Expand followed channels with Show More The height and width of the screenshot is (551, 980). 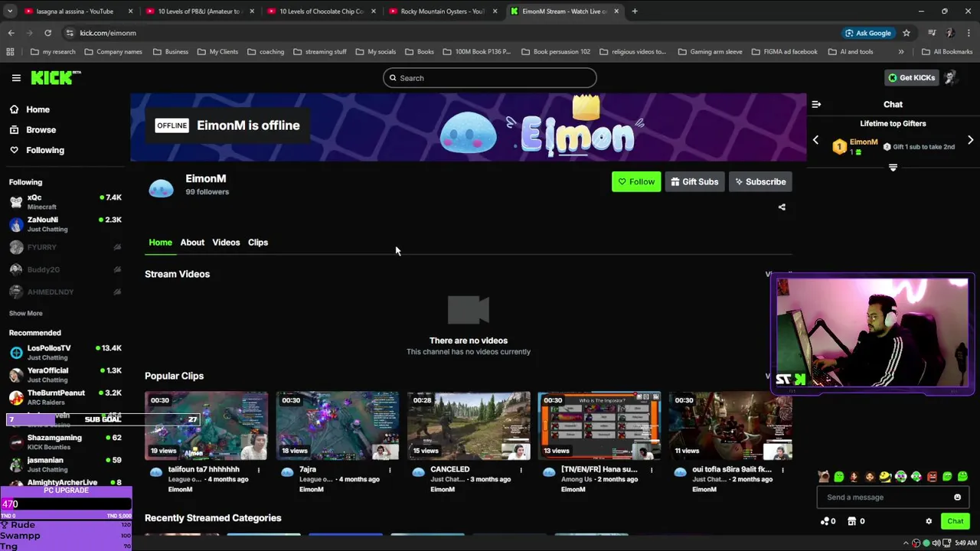coord(25,313)
